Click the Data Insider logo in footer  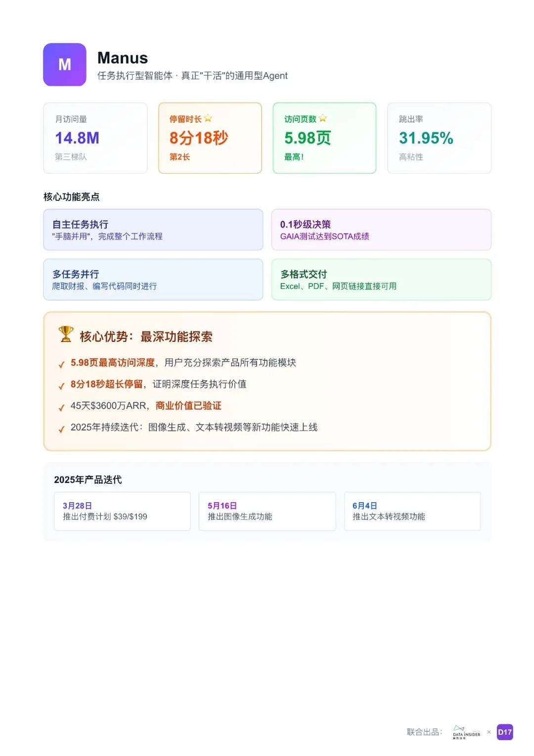466,732
